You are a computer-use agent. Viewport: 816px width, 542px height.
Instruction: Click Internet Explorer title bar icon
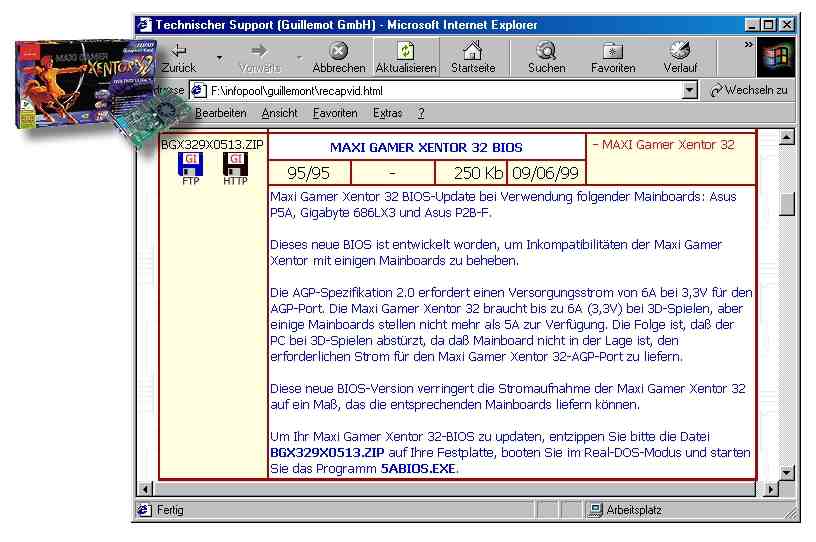144,24
